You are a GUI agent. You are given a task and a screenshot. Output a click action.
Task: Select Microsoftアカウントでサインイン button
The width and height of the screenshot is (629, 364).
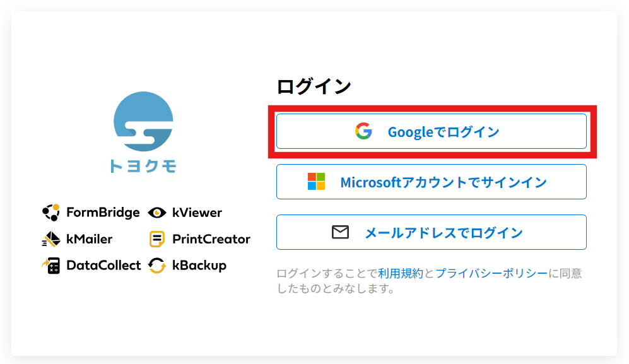click(432, 182)
